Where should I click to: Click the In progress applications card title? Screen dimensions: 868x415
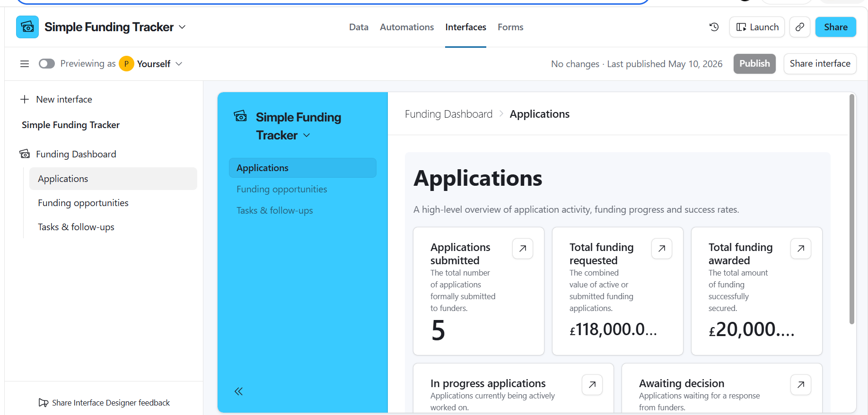(x=488, y=383)
